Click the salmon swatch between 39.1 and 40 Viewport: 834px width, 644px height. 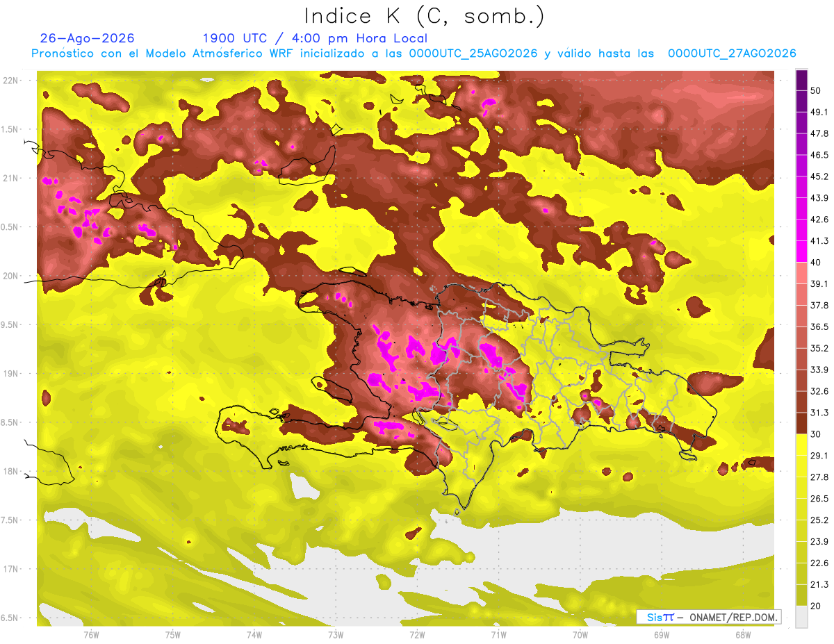click(x=801, y=273)
